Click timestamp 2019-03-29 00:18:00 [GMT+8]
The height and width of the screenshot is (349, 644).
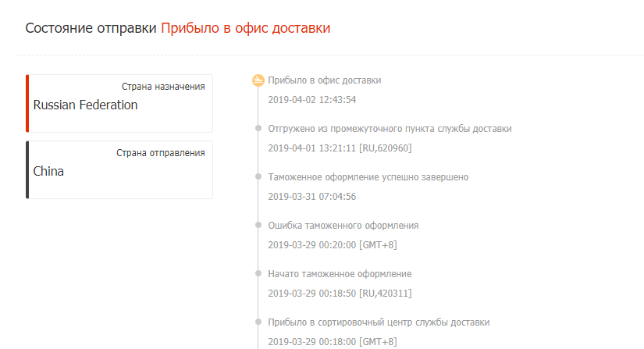pos(333,342)
